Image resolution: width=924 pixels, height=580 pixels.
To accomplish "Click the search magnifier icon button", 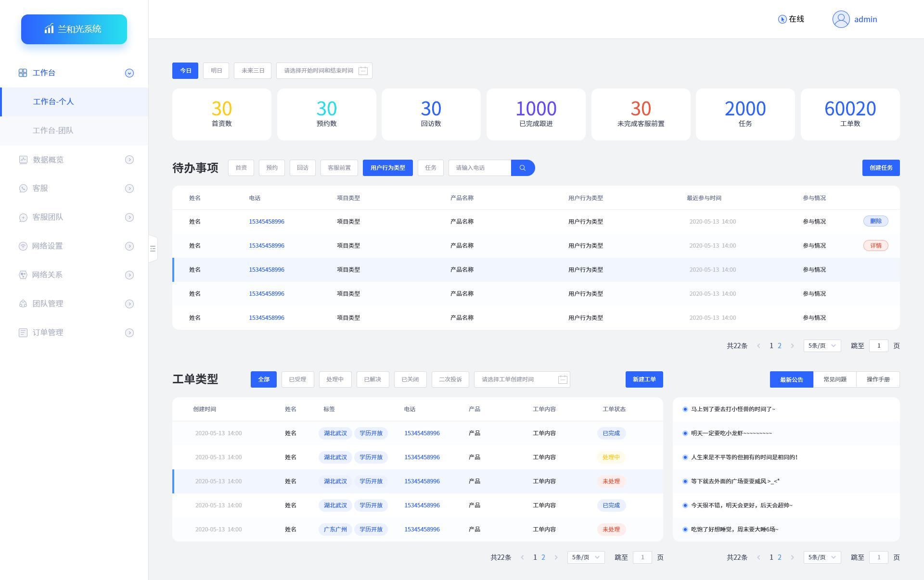I will [523, 168].
